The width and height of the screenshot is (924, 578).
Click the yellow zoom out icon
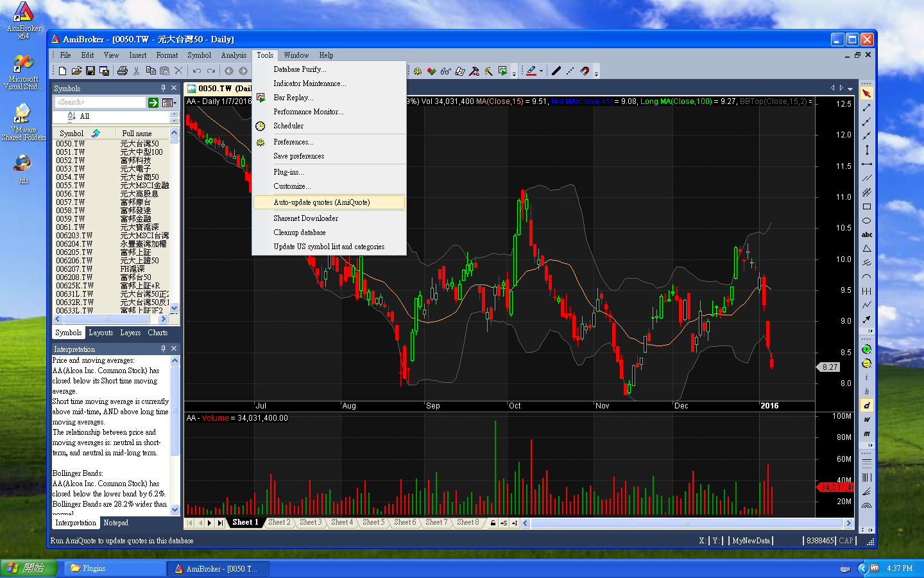(x=866, y=363)
